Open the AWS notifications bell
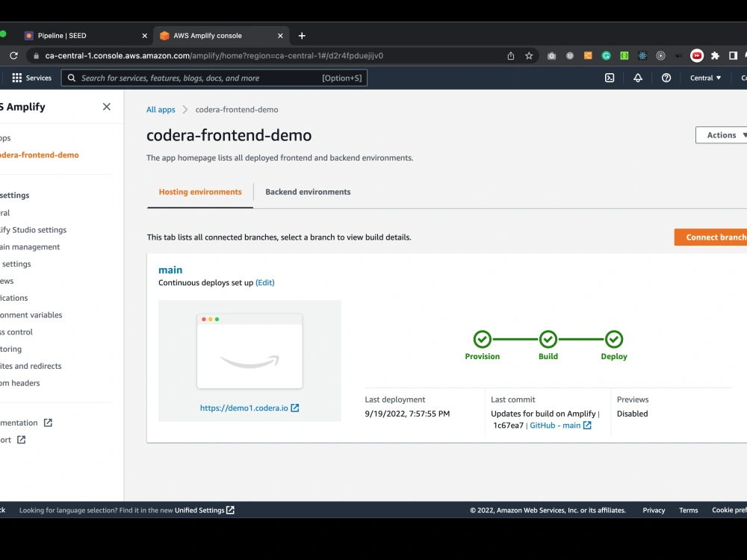This screenshot has height=560, width=747. click(637, 78)
